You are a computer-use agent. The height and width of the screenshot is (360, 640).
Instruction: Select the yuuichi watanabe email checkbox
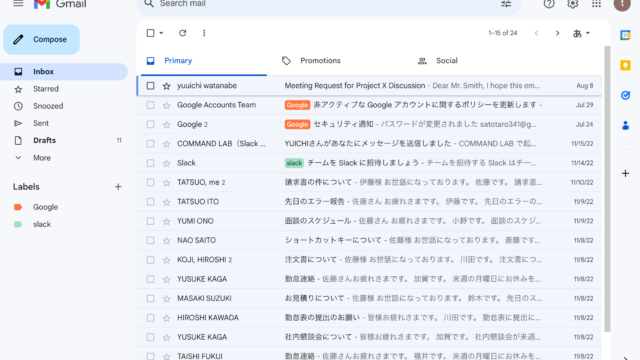pyautogui.click(x=150, y=86)
